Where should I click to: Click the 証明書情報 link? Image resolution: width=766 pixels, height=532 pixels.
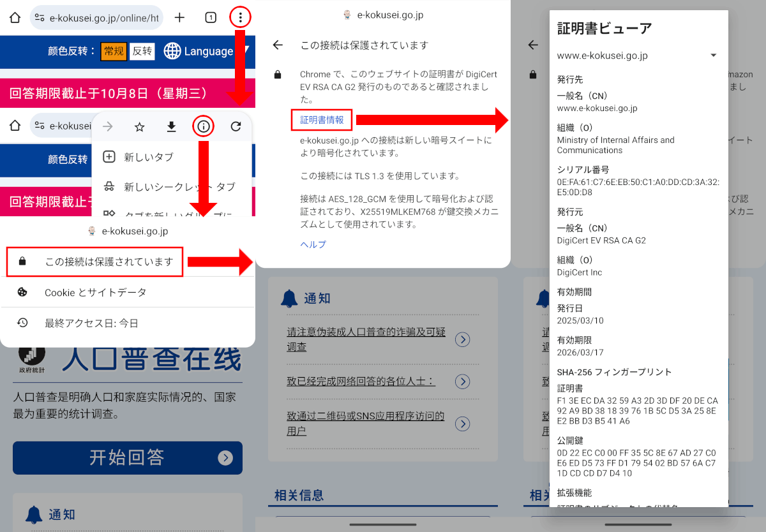pos(322,120)
